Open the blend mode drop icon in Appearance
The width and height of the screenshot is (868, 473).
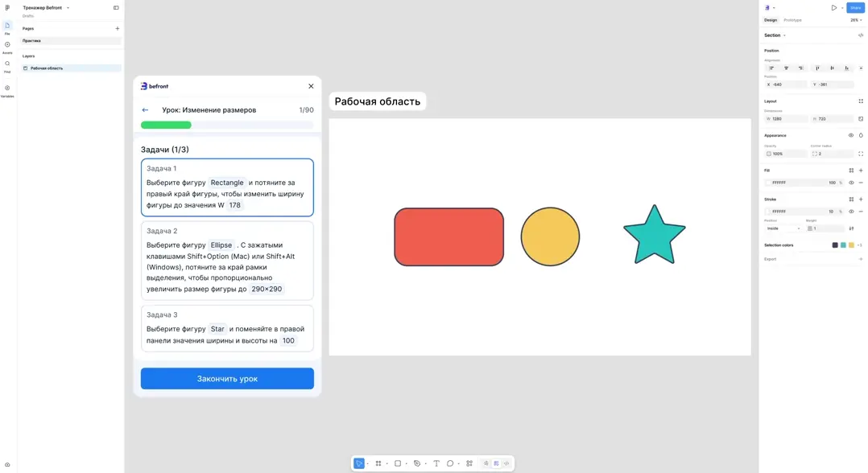(x=860, y=135)
